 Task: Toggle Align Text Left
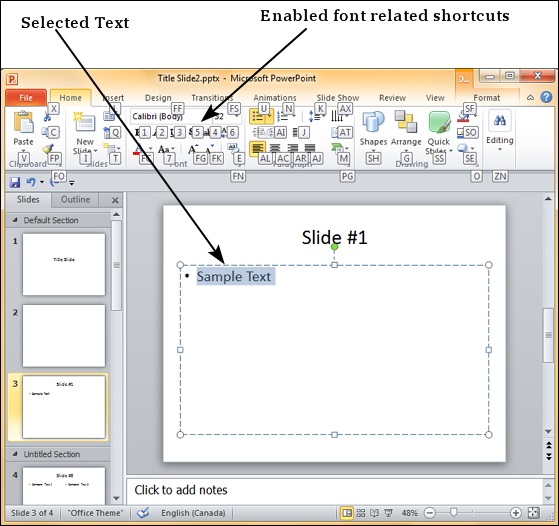pos(257,148)
